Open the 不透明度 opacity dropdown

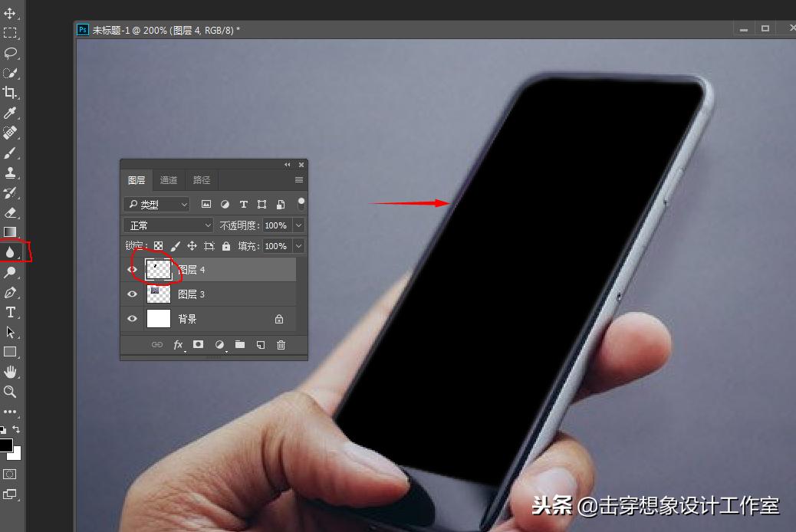pos(298,225)
